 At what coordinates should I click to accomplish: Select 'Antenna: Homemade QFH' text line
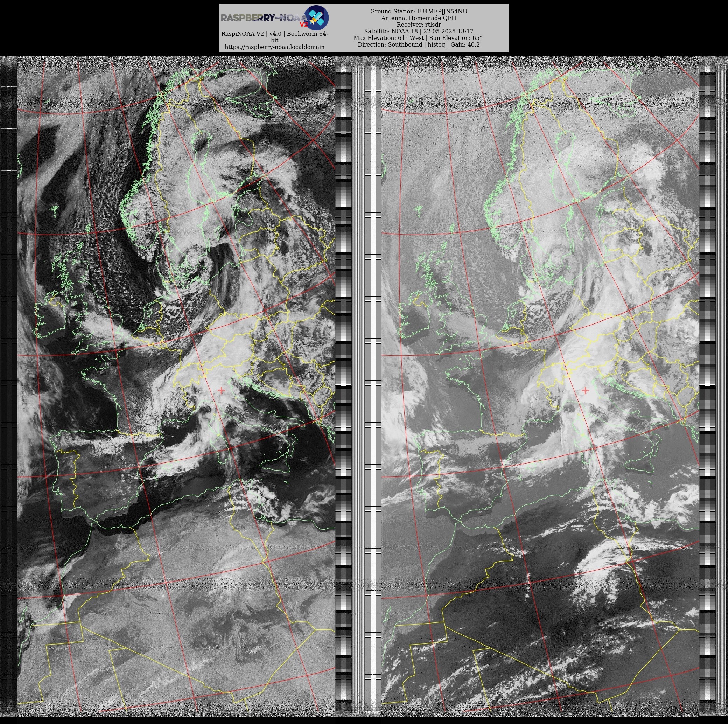(x=419, y=18)
